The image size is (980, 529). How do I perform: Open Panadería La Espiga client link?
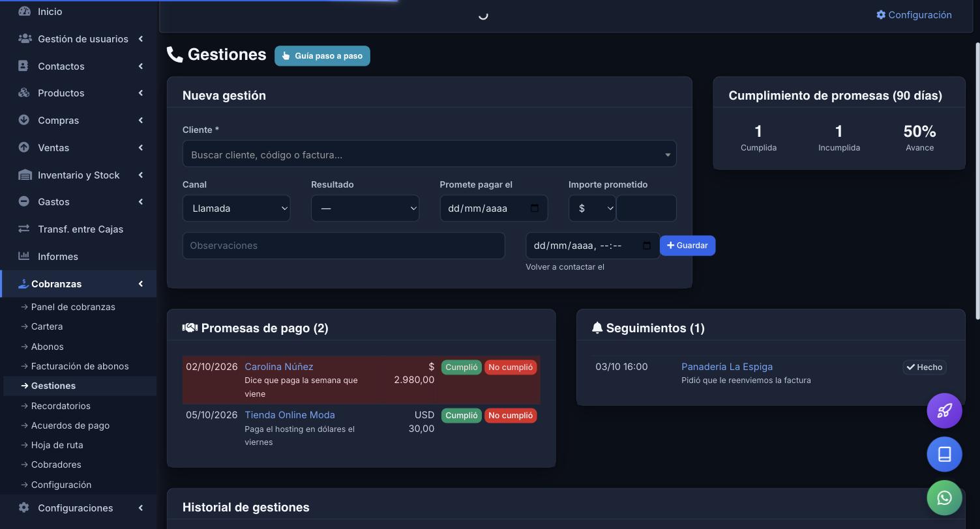coord(727,367)
